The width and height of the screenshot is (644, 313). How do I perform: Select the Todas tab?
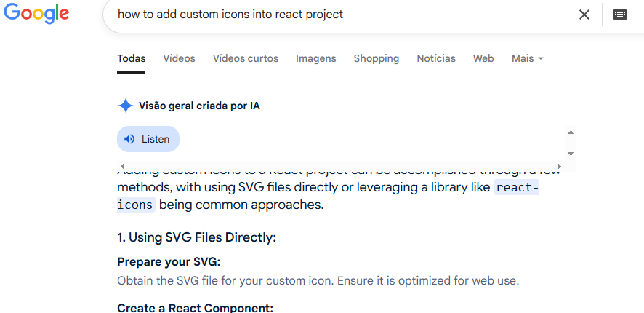(131, 58)
